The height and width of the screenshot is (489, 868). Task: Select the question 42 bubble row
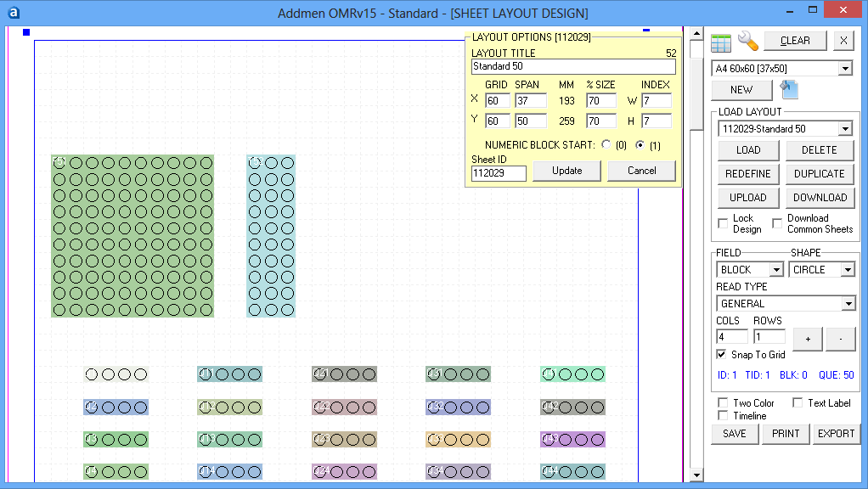pos(573,407)
